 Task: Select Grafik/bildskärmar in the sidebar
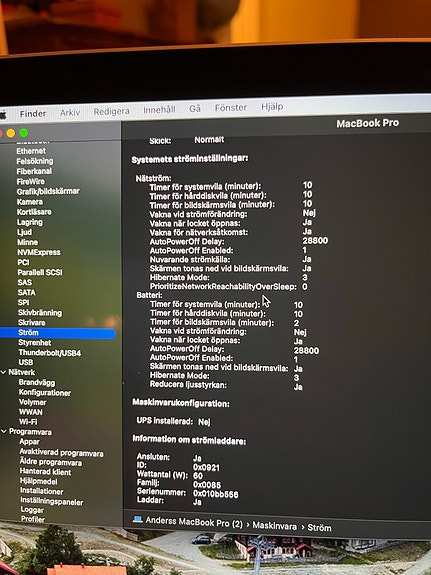(48, 191)
